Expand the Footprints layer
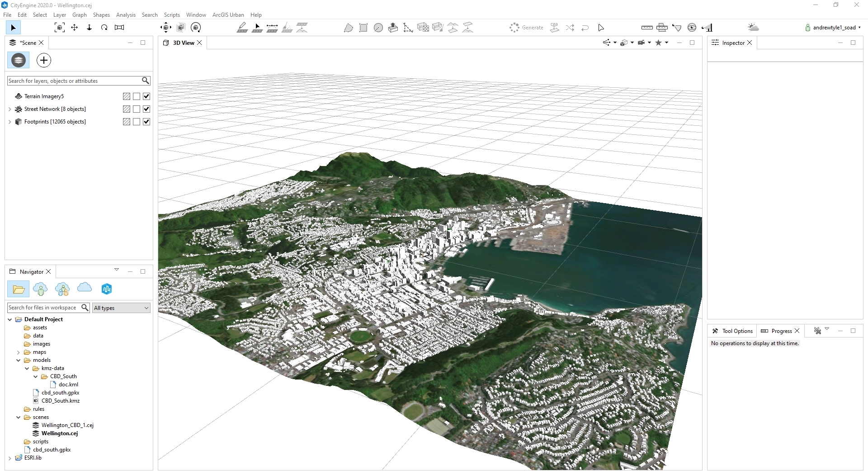Screen dimensions: 868x475 tap(10, 122)
